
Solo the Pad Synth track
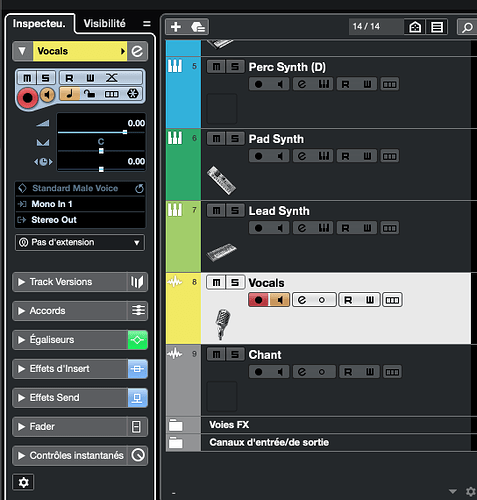[235, 139]
